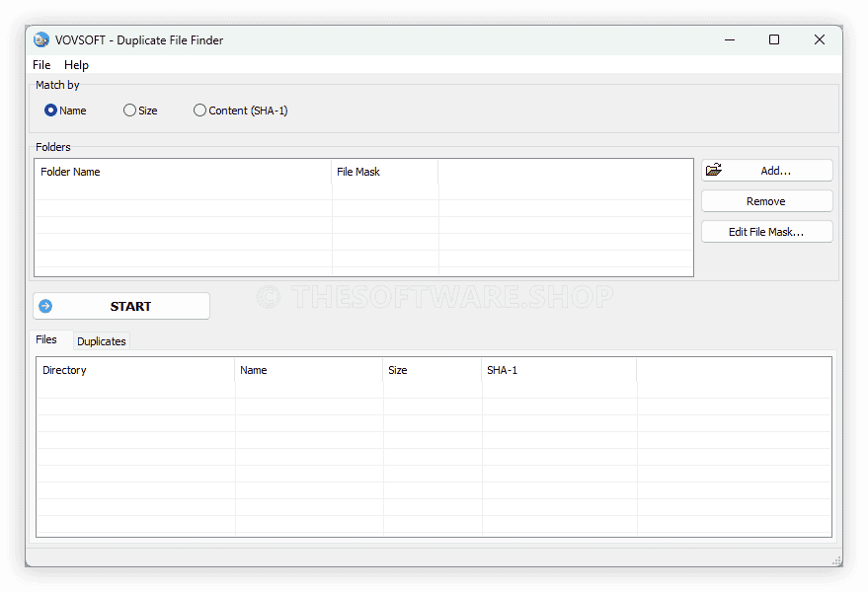Maximize the Duplicate File Finder window

coord(774,39)
